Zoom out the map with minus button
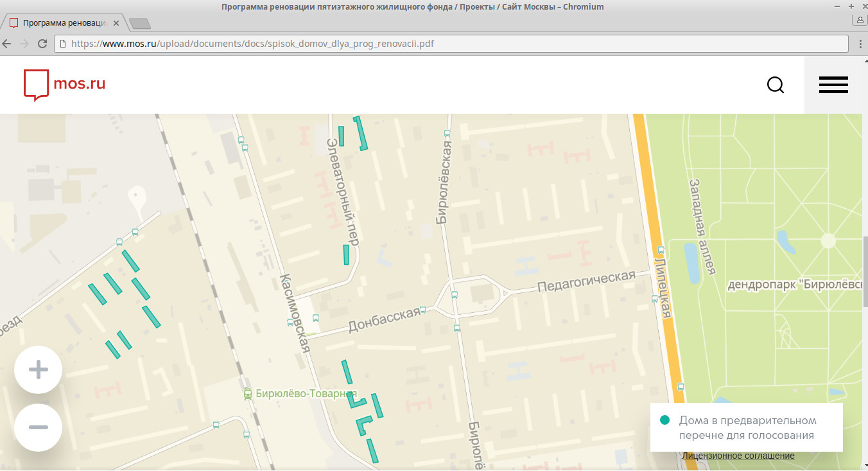 pyautogui.click(x=39, y=427)
